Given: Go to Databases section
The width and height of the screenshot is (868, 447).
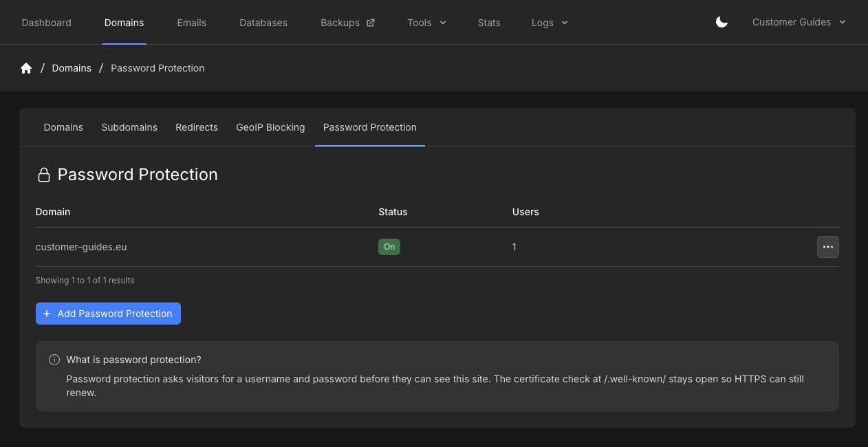Looking at the screenshot, I should coord(263,23).
